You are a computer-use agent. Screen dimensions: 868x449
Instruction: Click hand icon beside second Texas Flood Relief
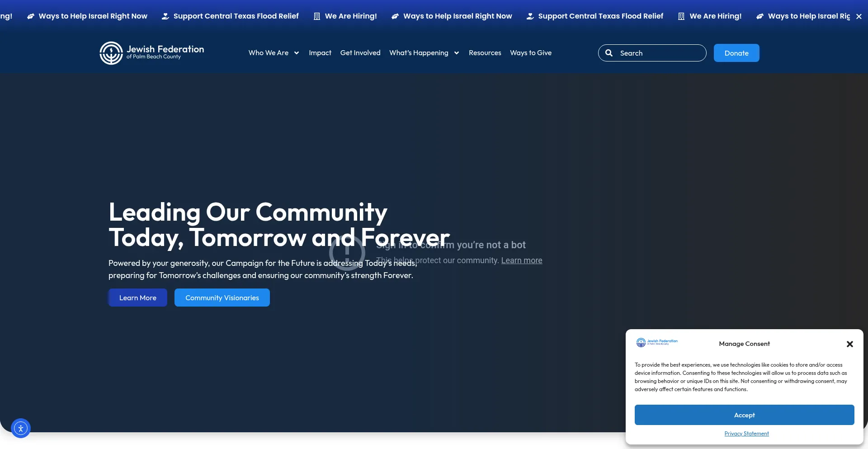(530, 16)
